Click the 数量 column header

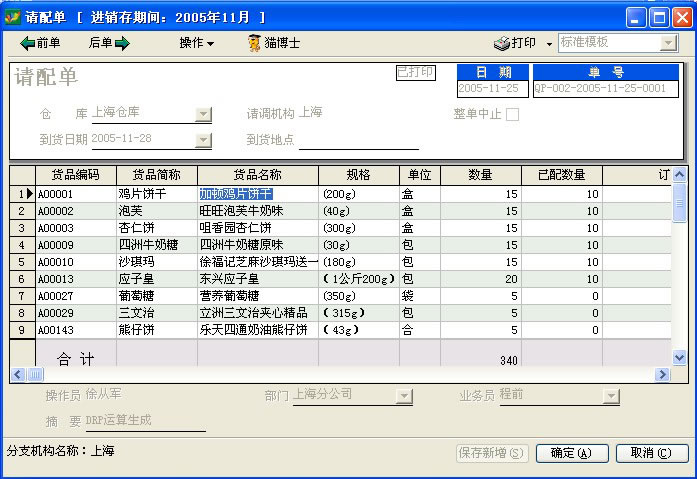(480, 174)
